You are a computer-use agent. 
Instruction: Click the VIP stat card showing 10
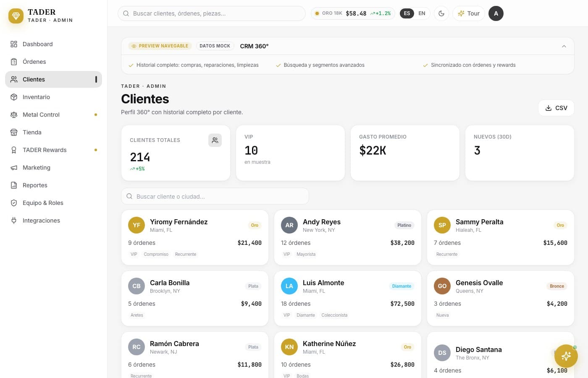pyautogui.click(x=290, y=153)
